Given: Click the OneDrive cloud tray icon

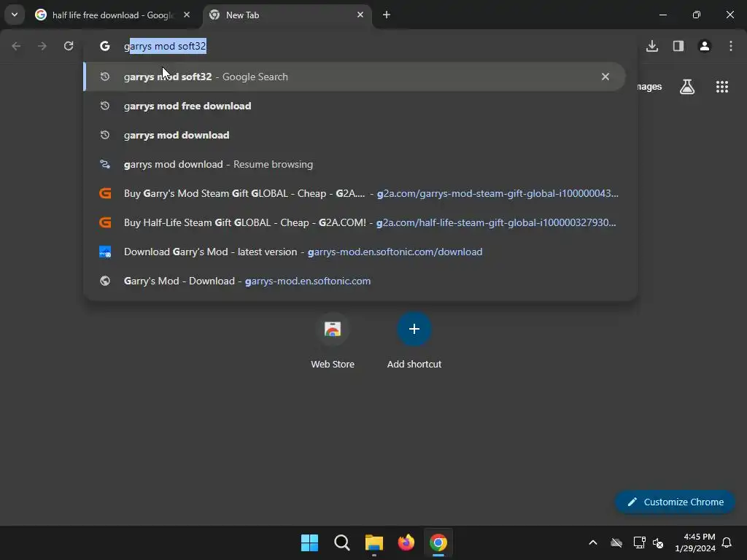Looking at the screenshot, I should [616, 542].
